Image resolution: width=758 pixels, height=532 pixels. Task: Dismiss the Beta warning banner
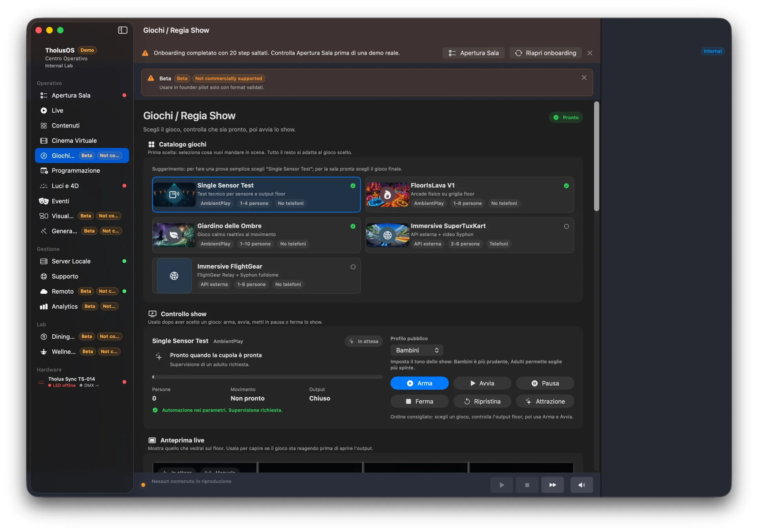pyautogui.click(x=584, y=78)
